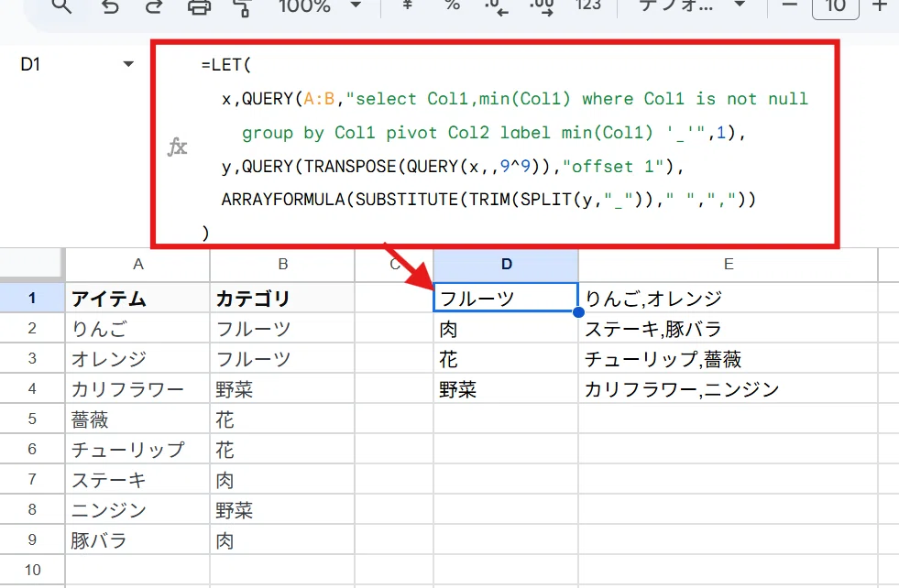This screenshot has height=588, width=899.
Task: Select cell A5 薔薇
Action: (137, 419)
